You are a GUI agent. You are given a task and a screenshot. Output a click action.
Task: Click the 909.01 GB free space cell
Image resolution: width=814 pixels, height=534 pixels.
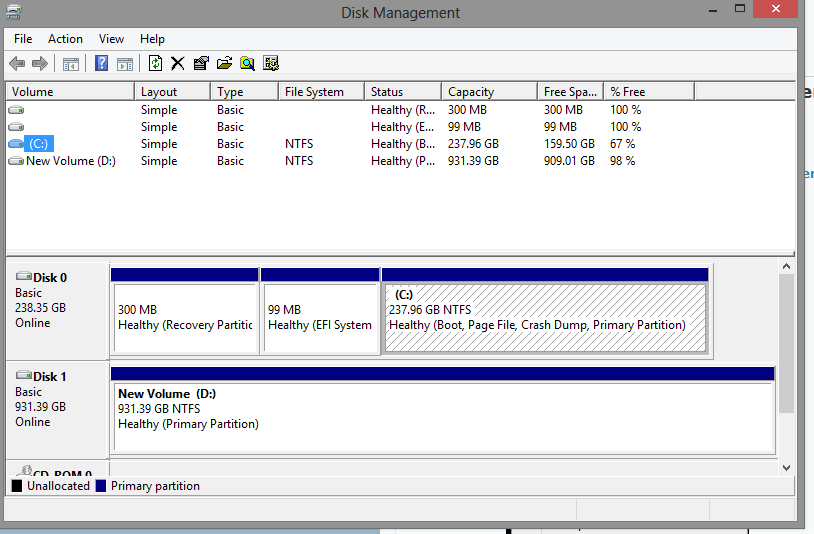[x=569, y=161]
